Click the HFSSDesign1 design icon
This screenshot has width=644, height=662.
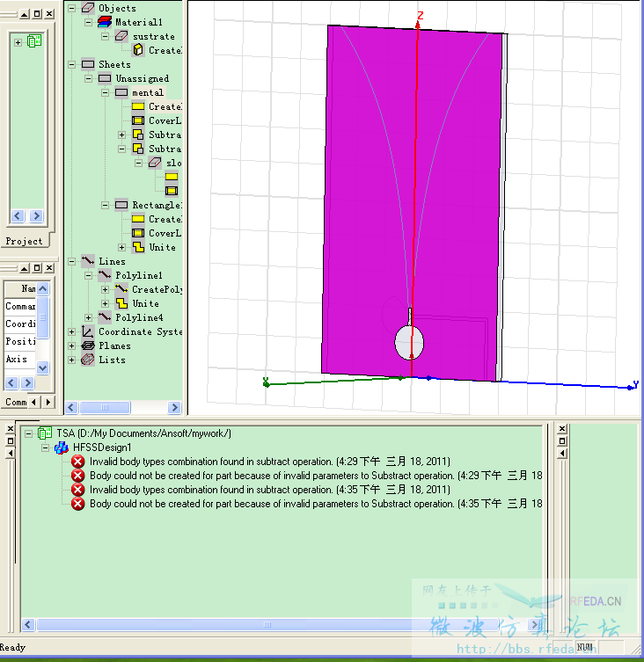(62, 447)
